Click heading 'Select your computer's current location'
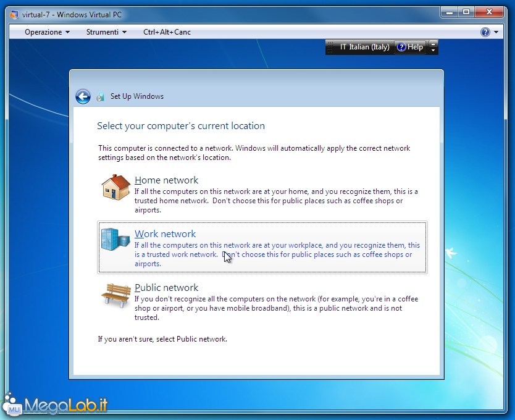This screenshot has height=420, width=515. pos(181,126)
